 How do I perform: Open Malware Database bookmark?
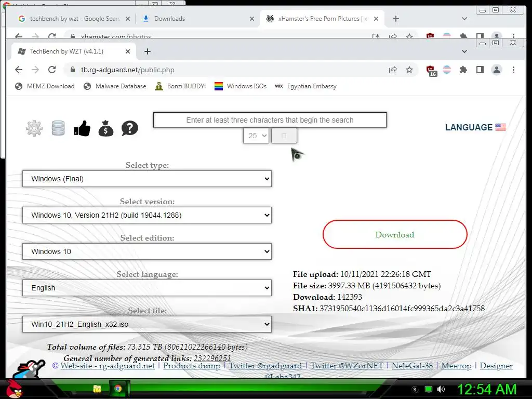pos(115,86)
